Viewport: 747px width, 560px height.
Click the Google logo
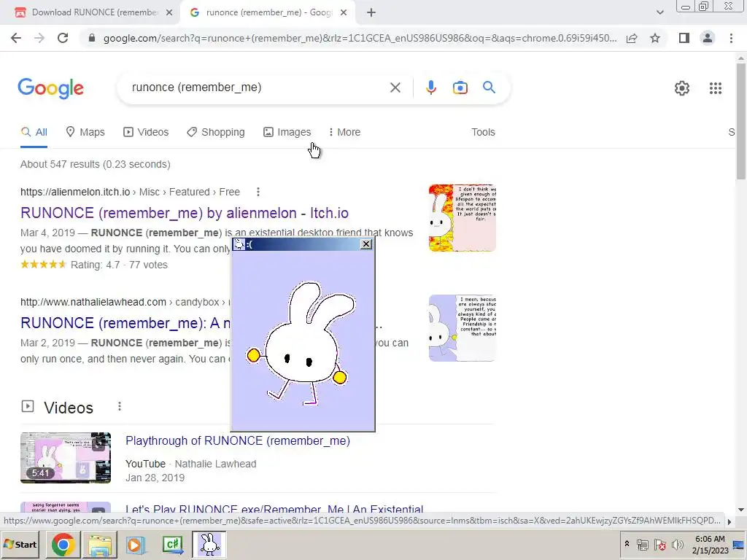click(x=50, y=88)
